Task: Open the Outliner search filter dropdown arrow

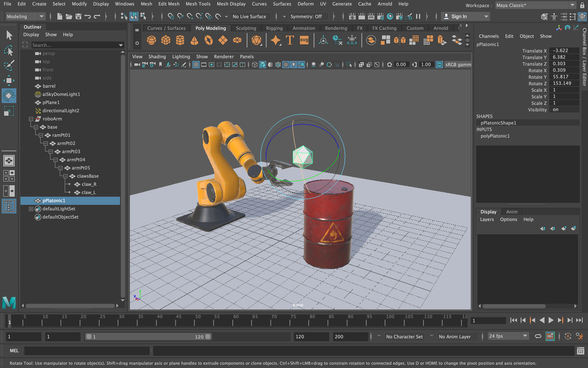Action: pos(121,45)
